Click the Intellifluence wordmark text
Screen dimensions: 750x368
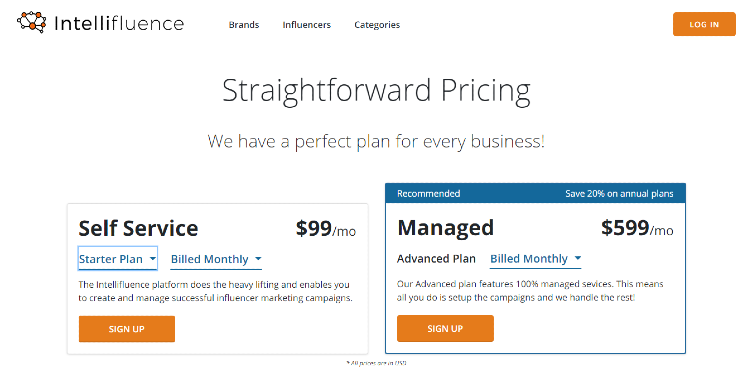point(119,23)
